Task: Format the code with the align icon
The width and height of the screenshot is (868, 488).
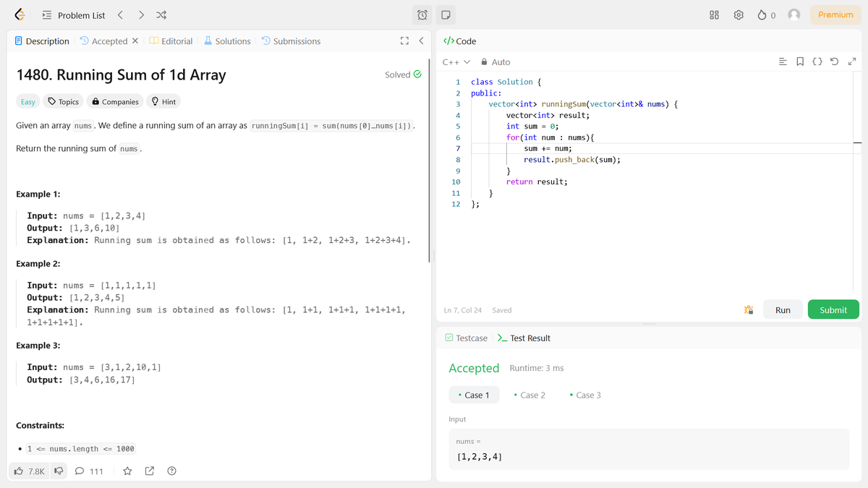Action: [x=783, y=62]
